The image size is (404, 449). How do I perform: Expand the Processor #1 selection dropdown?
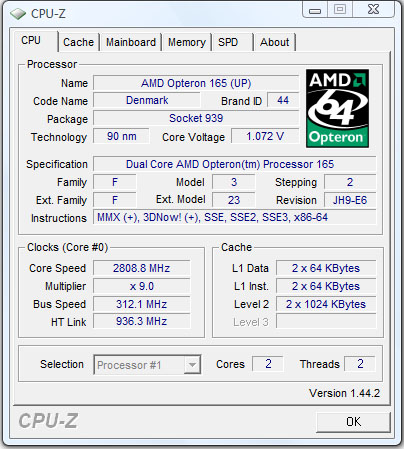point(147,365)
